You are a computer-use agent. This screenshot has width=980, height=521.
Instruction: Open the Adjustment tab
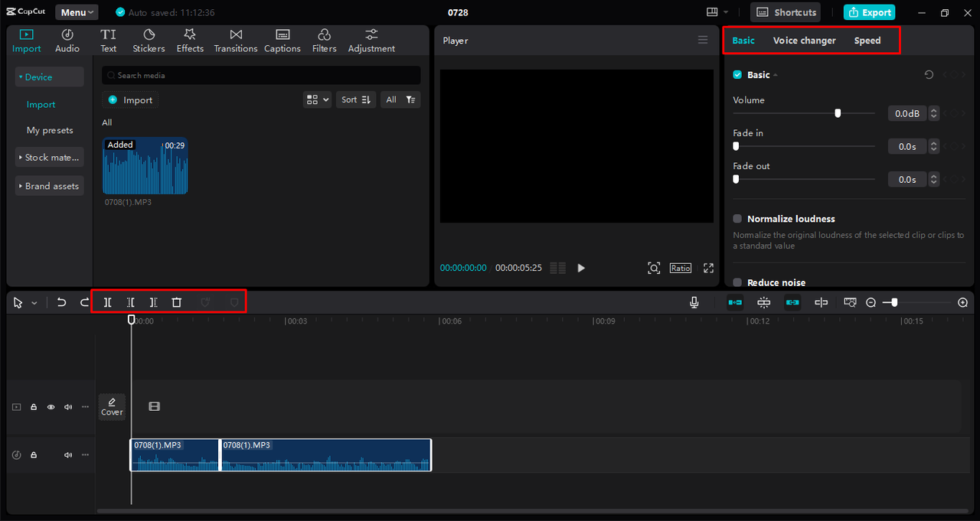click(x=371, y=41)
